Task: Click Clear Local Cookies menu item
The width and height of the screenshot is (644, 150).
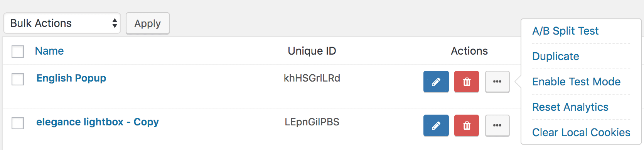Action: pyautogui.click(x=581, y=132)
